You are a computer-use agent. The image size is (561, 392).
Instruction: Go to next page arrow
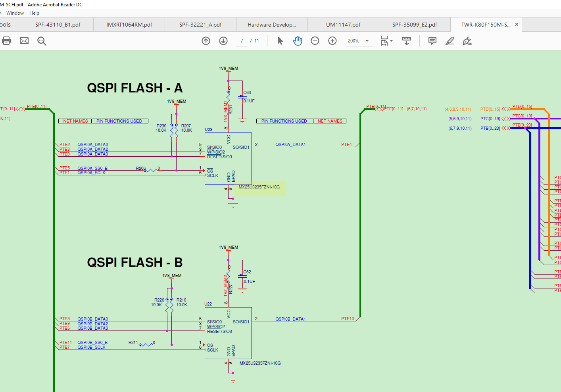[x=223, y=40]
